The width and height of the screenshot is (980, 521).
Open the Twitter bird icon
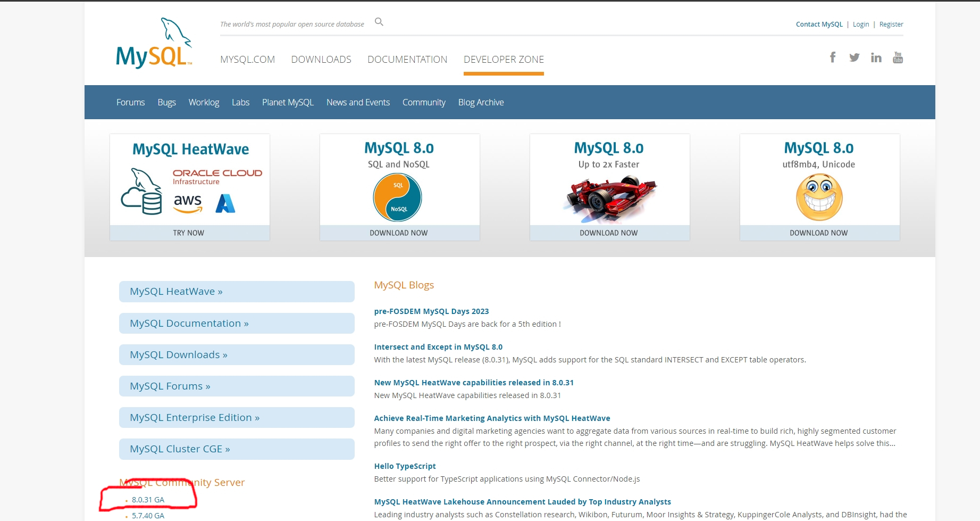tap(855, 57)
